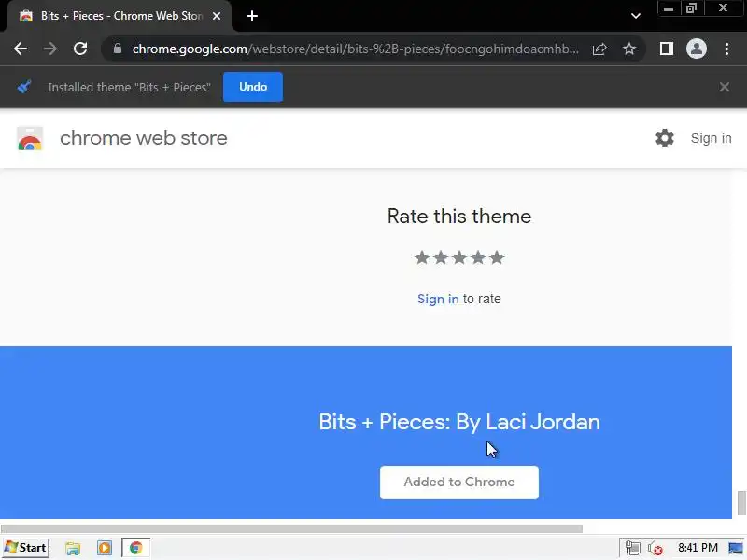Click the muted volume tray icon
This screenshot has height=560, width=747.
(655, 548)
